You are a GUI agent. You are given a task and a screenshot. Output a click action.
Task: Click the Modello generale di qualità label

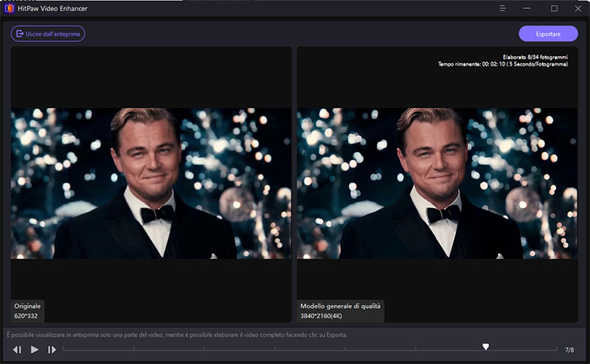tap(340, 306)
